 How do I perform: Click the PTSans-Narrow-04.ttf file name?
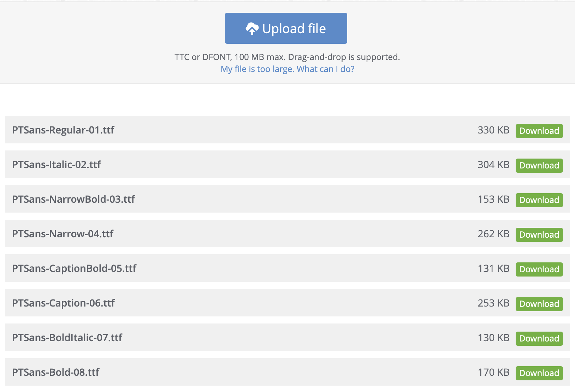63,234
